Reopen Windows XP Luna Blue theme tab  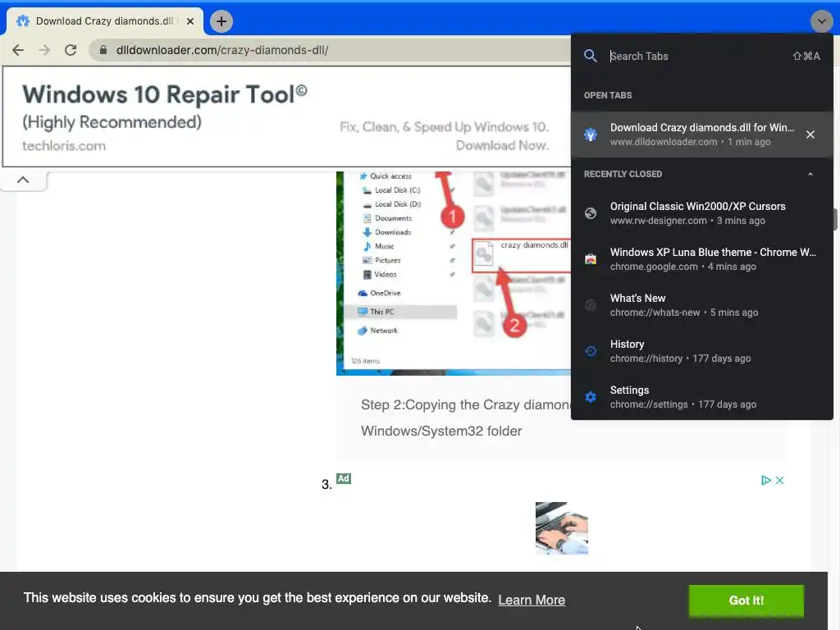pos(702,259)
